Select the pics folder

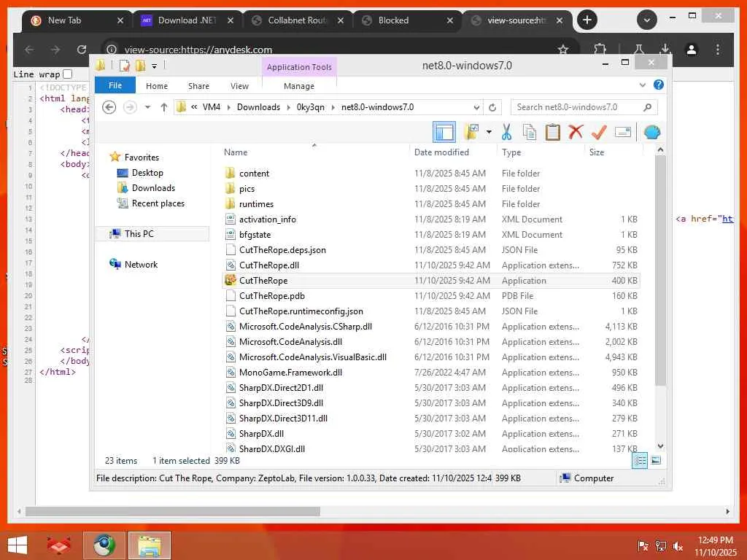coord(247,189)
